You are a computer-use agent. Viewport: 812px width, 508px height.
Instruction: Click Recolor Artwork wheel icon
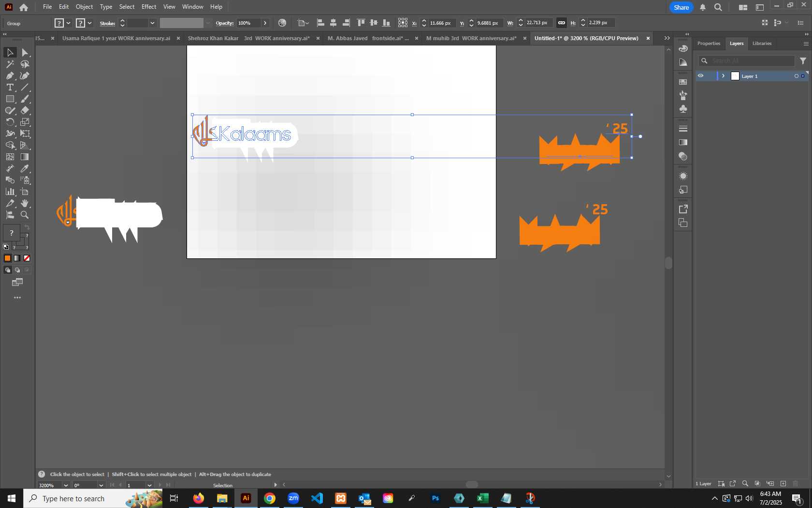click(x=282, y=23)
